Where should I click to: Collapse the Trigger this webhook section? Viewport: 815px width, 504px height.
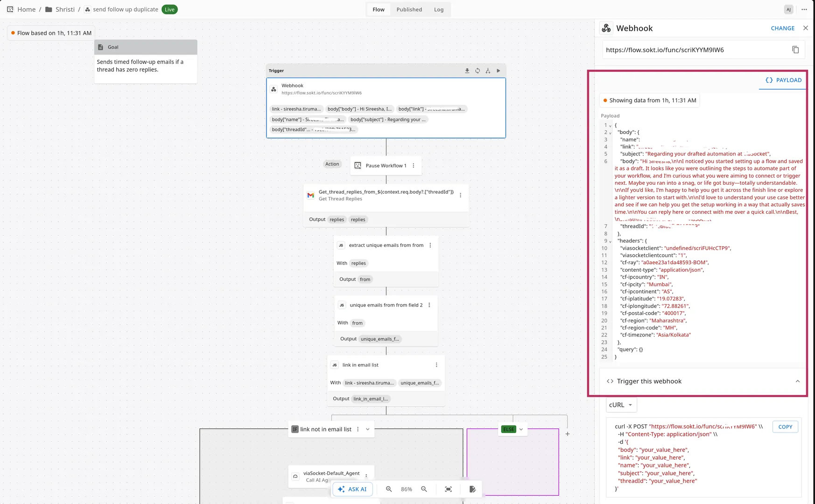(x=797, y=381)
